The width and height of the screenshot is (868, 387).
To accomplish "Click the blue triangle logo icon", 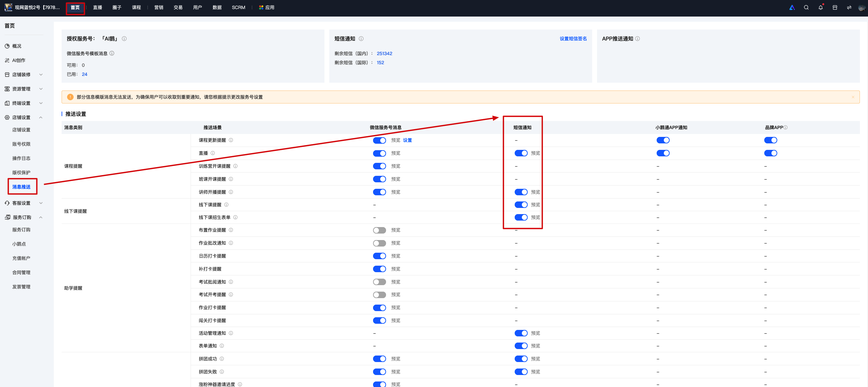I will coord(792,7).
